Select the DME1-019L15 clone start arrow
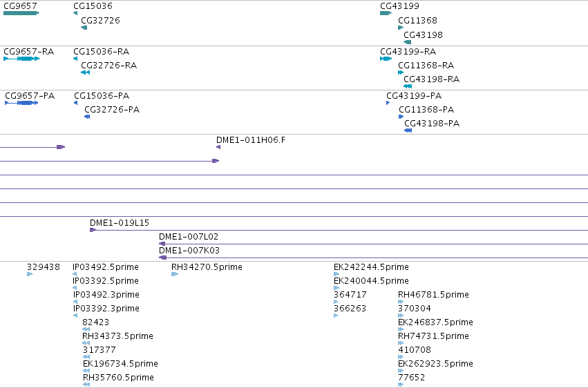This screenshot has height=388, width=588. (93, 230)
